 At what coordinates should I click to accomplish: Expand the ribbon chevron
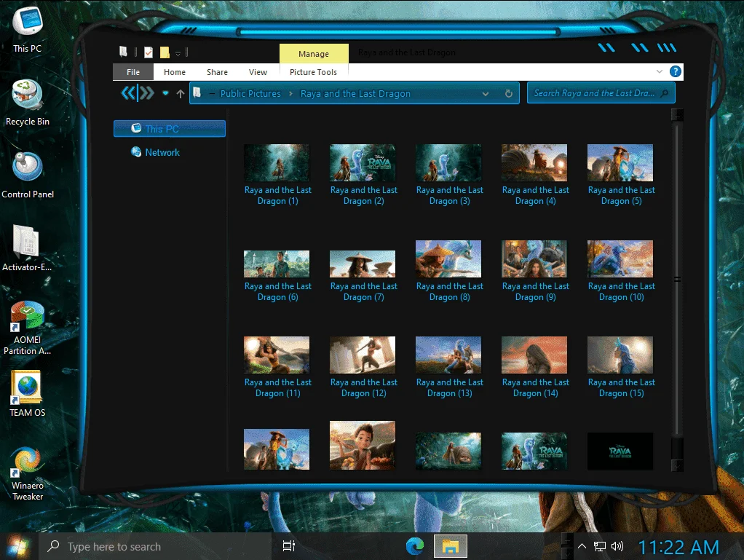[x=660, y=71]
